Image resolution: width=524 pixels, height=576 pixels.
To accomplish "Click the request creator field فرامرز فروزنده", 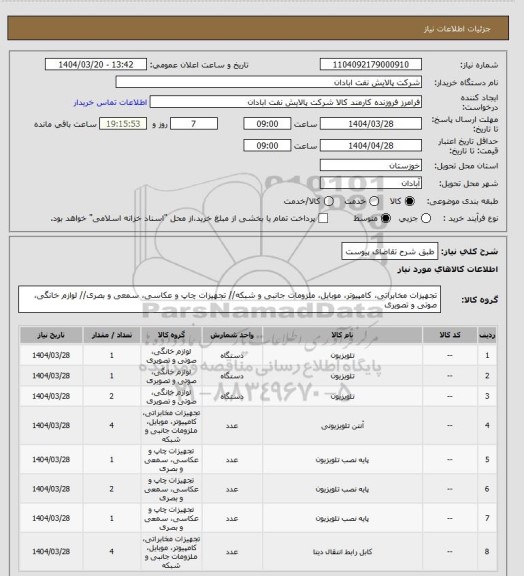I will coord(286,102).
